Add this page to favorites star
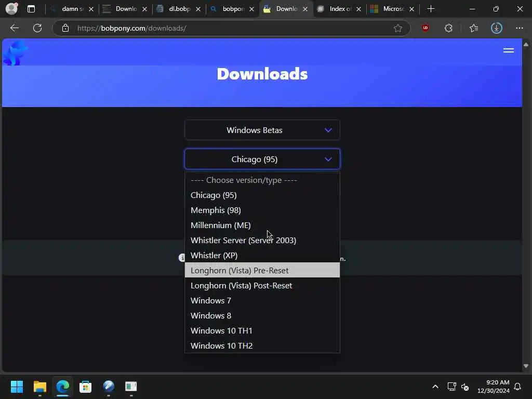Screen dimensions: 532x399 tap(397, 28)
